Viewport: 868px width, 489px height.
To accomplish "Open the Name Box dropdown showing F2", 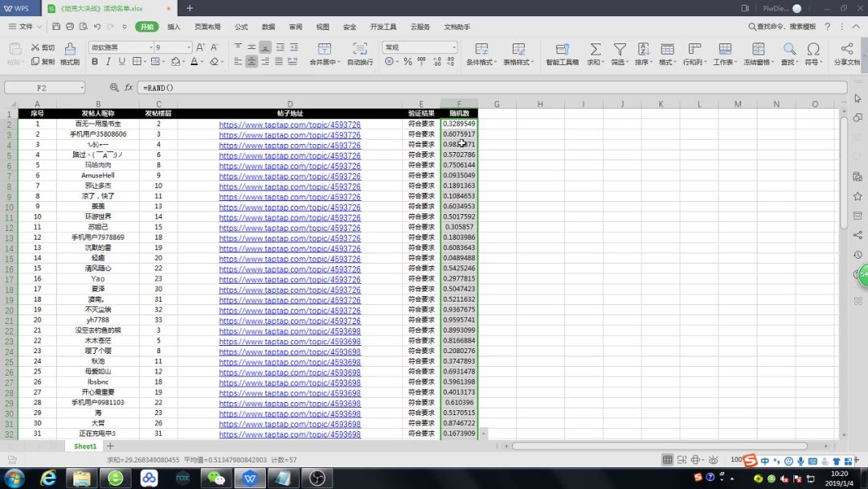I will point(81,87).
